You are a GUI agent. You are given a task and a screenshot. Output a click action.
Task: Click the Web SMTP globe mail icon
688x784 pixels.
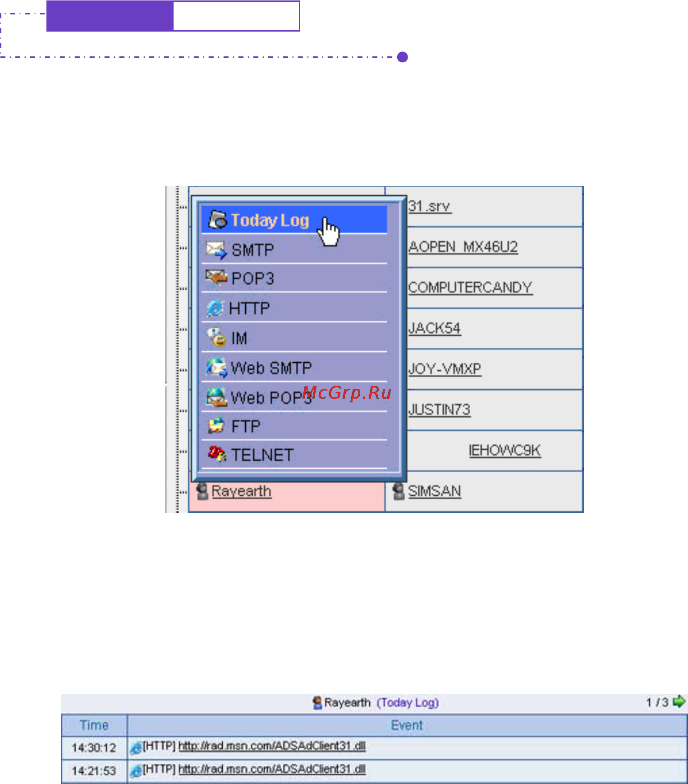216,368
